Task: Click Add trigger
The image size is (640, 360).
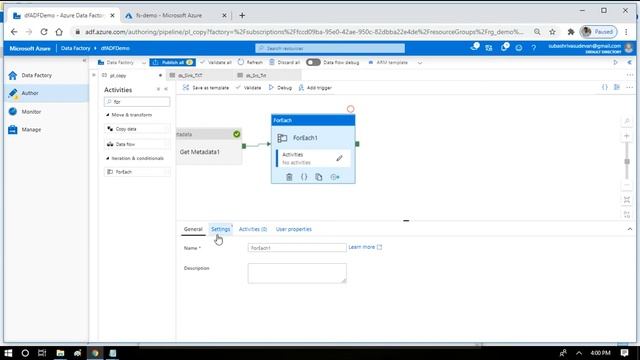Action: 315,88
